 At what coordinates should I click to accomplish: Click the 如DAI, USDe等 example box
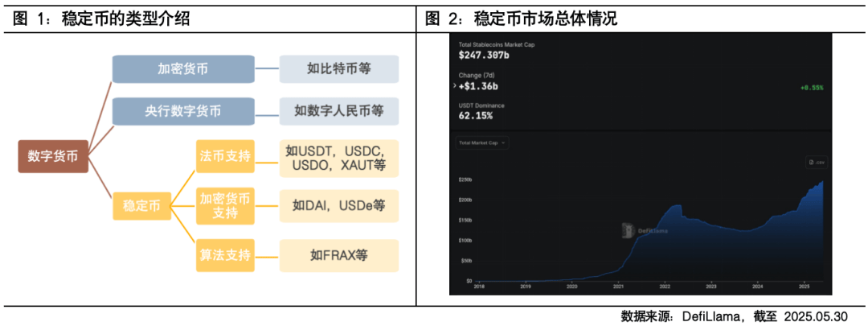pyautogui.click(x=339, y=206)
